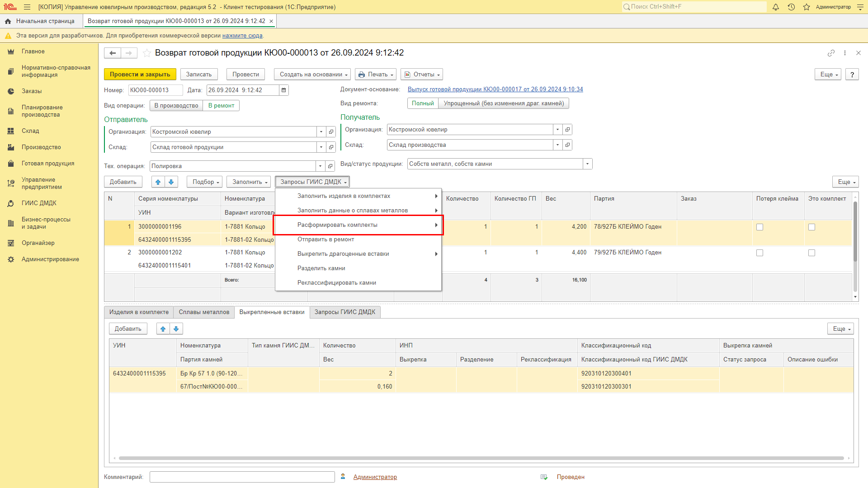Add document to favorites star

[x=147, y=53]
